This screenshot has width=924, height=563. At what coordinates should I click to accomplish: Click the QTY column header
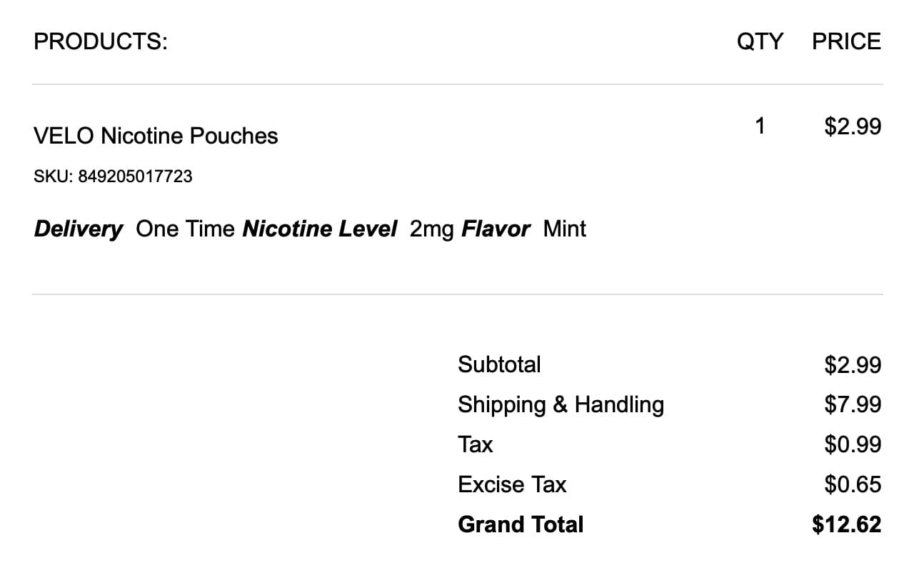coord(760,41)
